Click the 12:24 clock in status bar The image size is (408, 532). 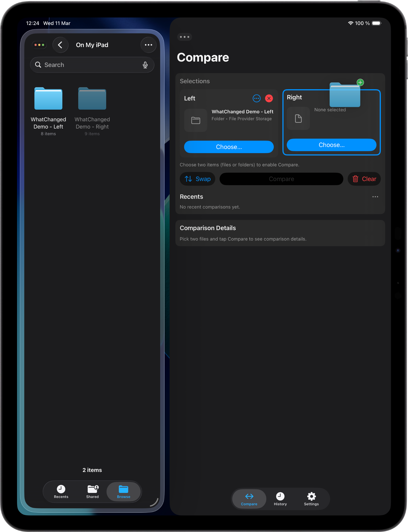[x=32, y=23]
